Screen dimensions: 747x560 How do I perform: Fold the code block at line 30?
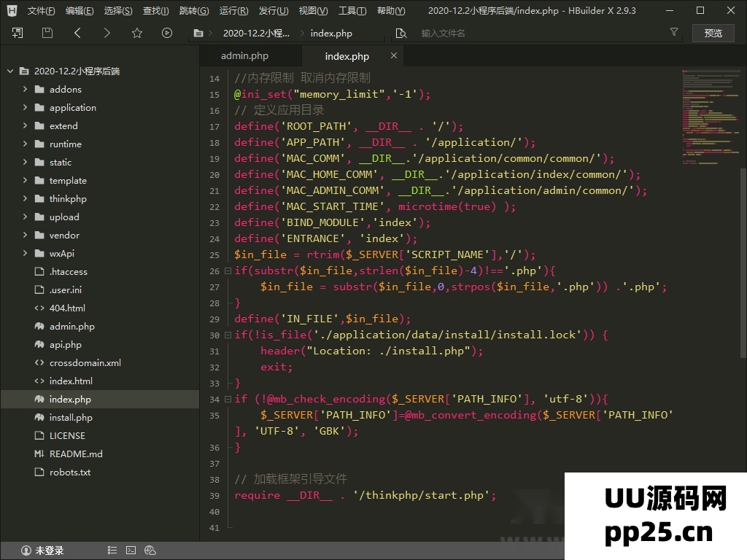(x=225, y=335)
